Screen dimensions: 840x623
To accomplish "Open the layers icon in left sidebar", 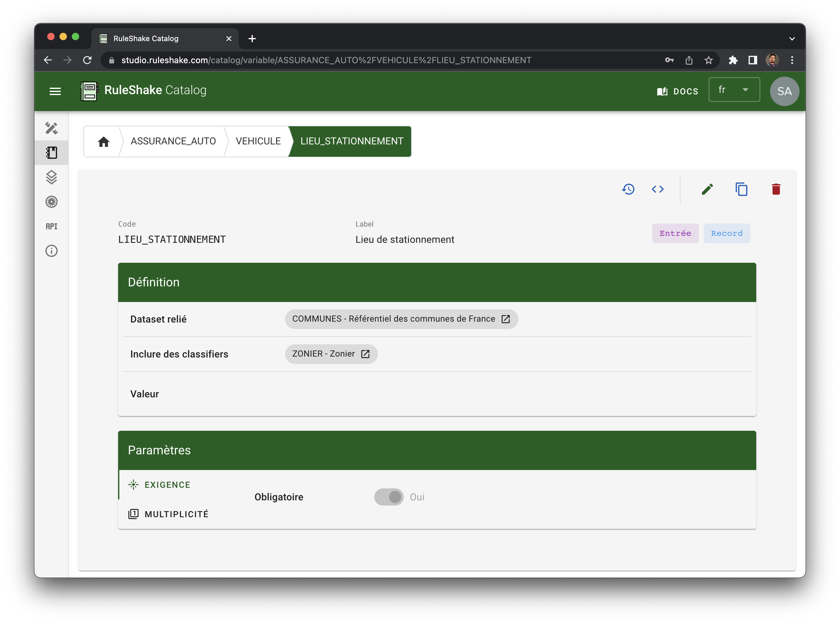I will [x=52, y=177].
